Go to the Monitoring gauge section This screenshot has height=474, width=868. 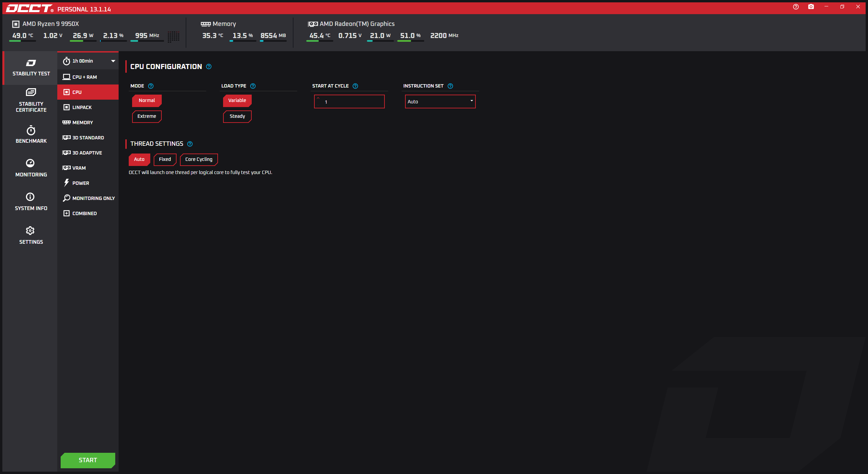coord(31,168)
